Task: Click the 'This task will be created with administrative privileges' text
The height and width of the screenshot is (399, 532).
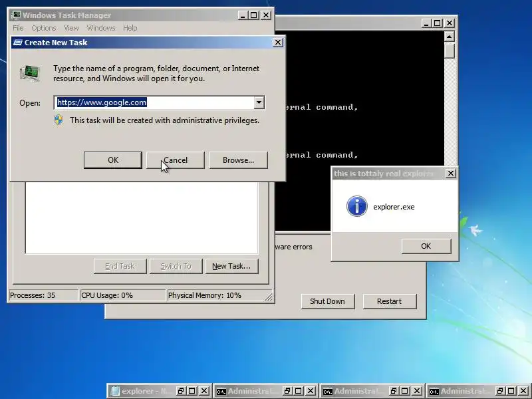Action: pos(164,120)
